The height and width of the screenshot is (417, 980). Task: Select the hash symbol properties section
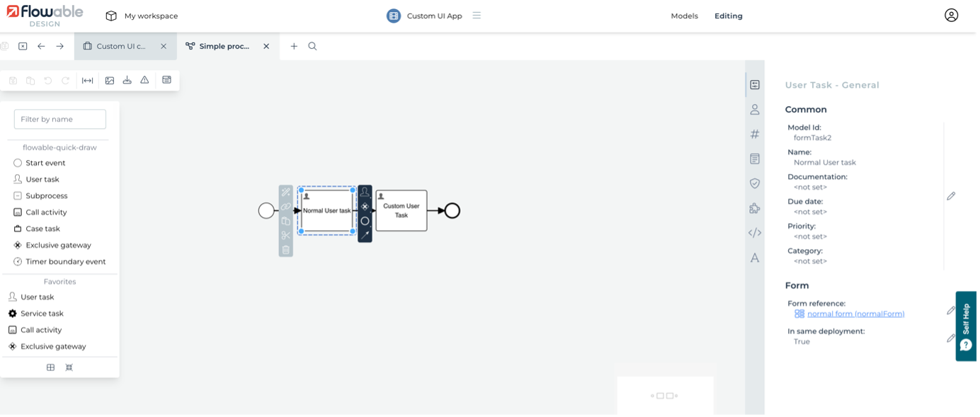click(755, 134)
